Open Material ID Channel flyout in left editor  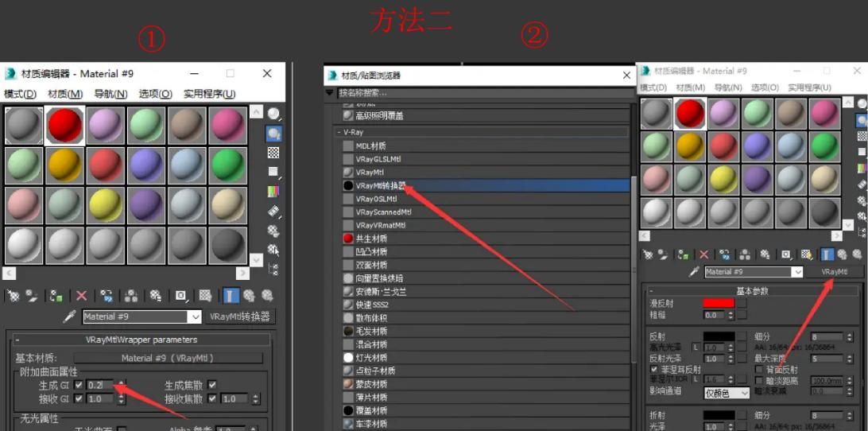(181, 296)
